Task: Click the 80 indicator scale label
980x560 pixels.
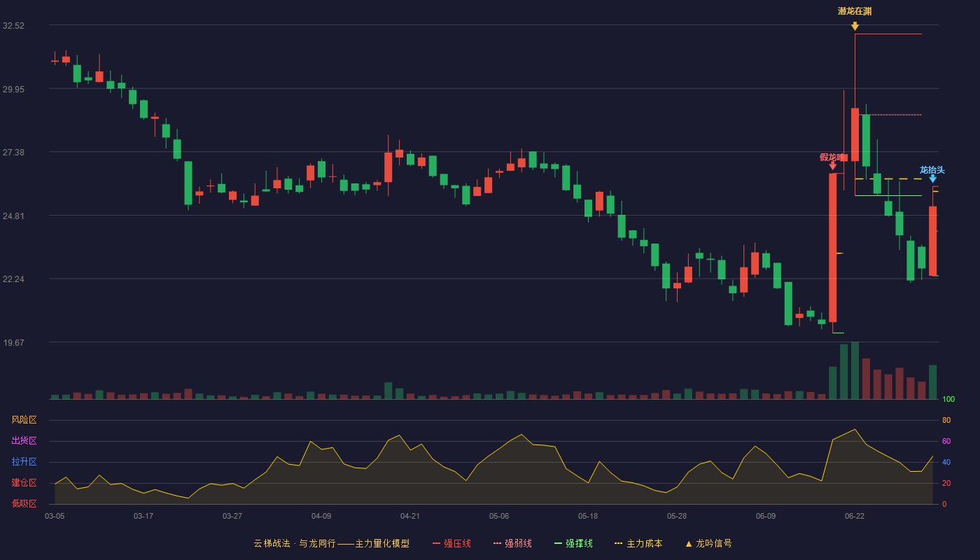Action: (946, 420)
